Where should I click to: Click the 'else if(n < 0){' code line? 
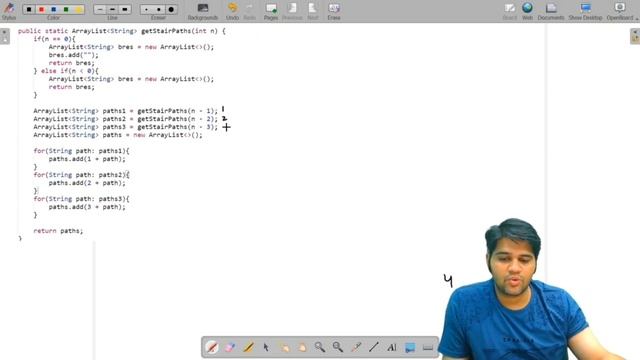tap(70, 71)
